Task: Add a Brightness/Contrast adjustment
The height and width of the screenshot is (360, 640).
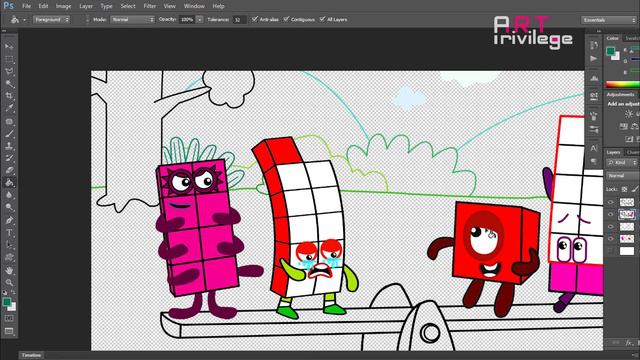Action: tap(629, 114)
